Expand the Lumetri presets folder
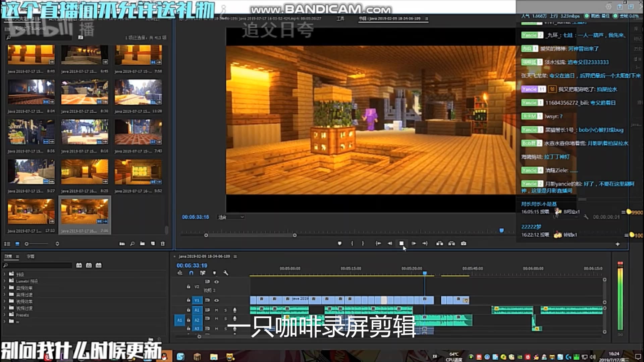 (4, 281)
